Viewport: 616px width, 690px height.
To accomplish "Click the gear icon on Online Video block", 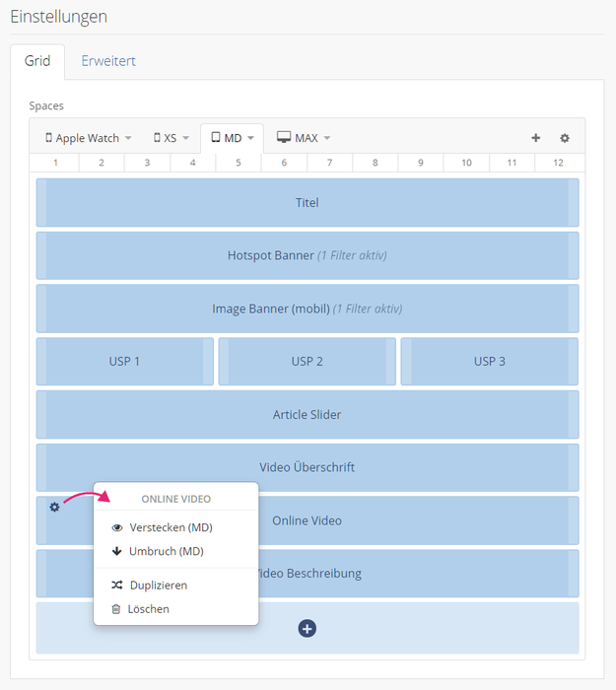I will click(x=54, y=507).
